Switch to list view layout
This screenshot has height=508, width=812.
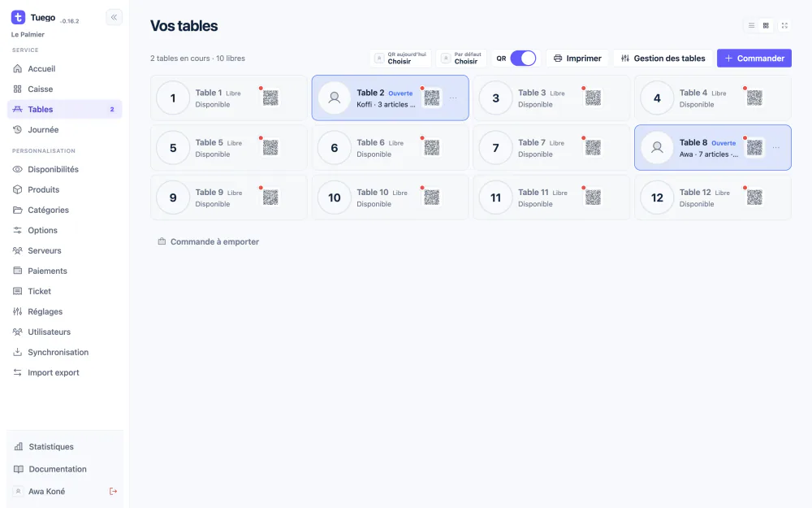751,25
